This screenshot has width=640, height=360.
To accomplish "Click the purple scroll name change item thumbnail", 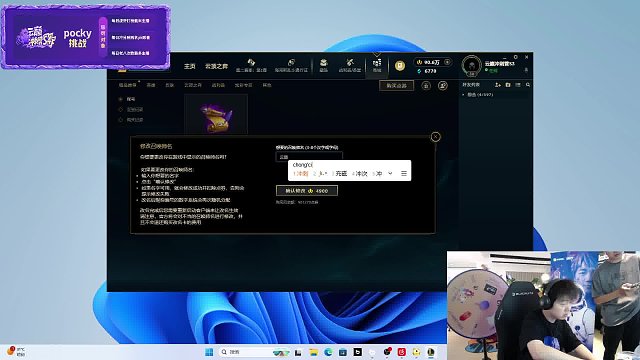I will click(x=216, y=115).
